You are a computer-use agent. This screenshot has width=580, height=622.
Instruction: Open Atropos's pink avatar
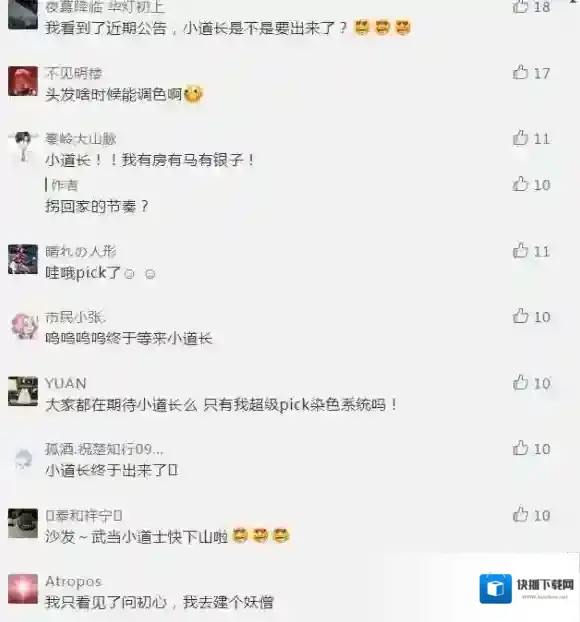[x=23, y=589]
